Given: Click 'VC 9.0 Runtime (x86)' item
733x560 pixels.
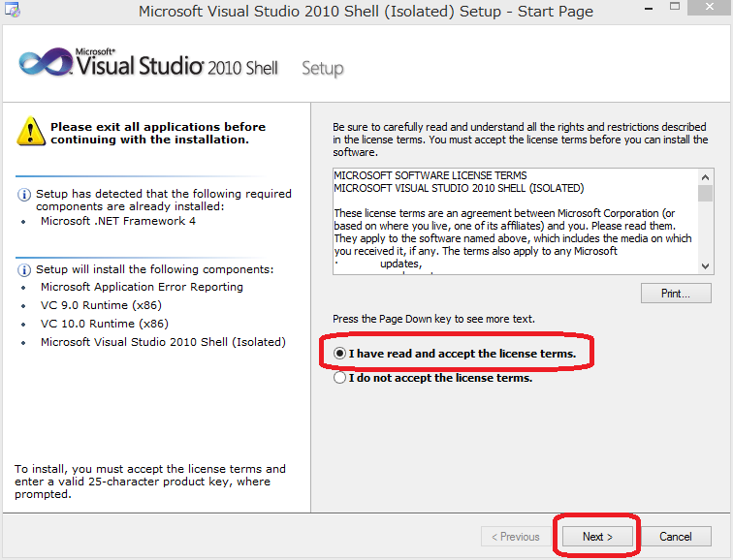Looking at the screenshot, I should tap(101, 305).
